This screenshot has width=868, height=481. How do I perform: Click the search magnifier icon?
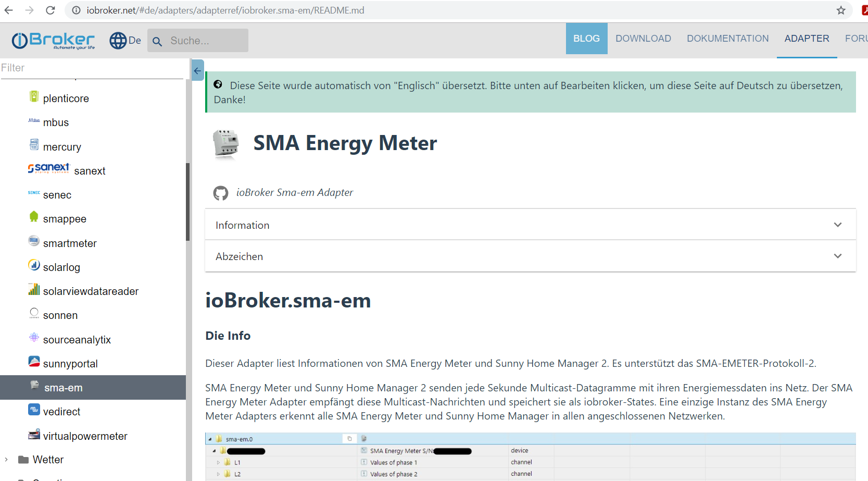pos(157,41)
